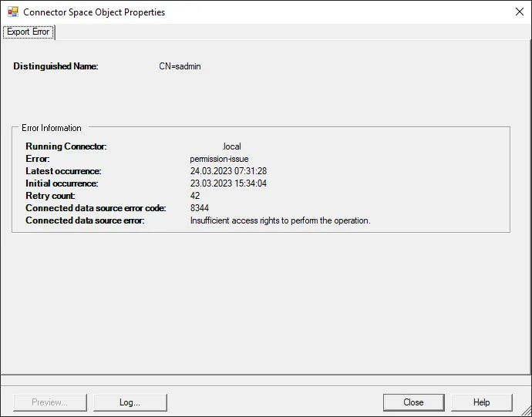The width and height of the screenshot is (532, 417).
Task: Click the Initial occurrence label
Action: point(62,183)
